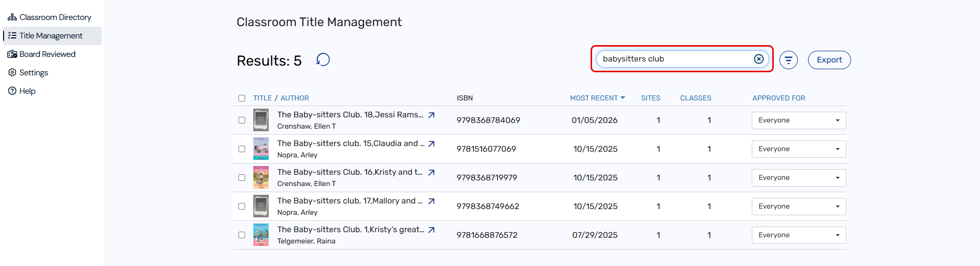Click cover thumbnail of Kristy's great... book

click(261, 235)
